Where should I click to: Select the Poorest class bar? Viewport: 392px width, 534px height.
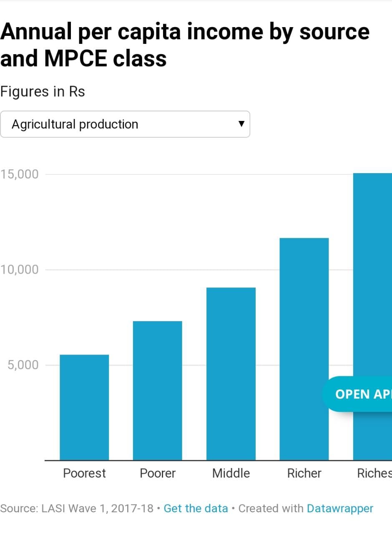pos(84,407)
